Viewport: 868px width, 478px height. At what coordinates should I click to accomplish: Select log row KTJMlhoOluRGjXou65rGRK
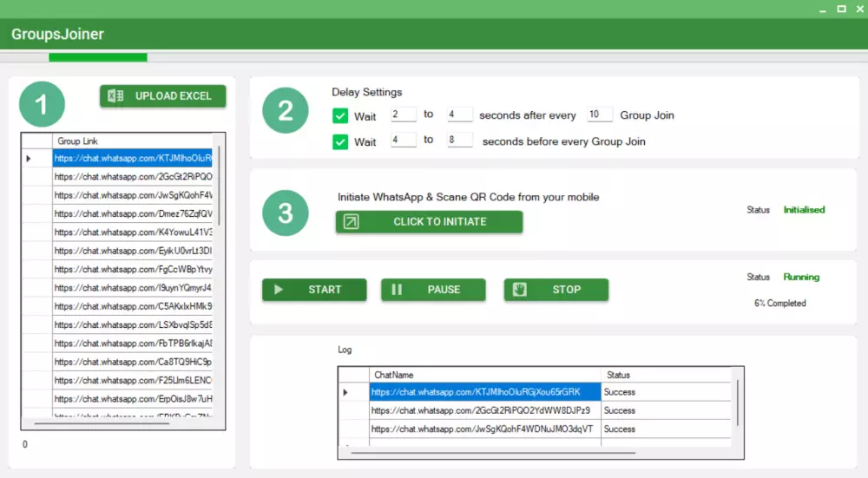[485, 392]
